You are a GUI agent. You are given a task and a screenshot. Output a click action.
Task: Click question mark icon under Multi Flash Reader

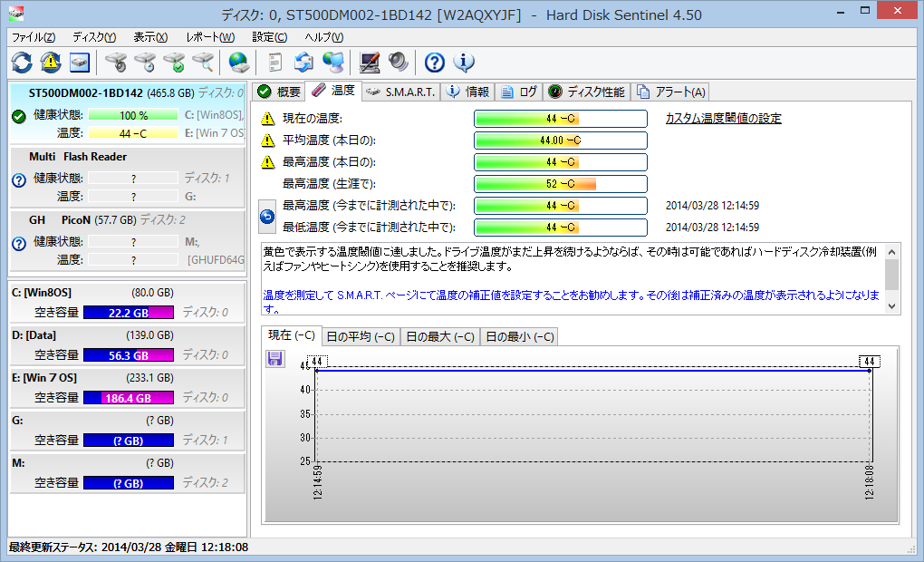[19, 179]
